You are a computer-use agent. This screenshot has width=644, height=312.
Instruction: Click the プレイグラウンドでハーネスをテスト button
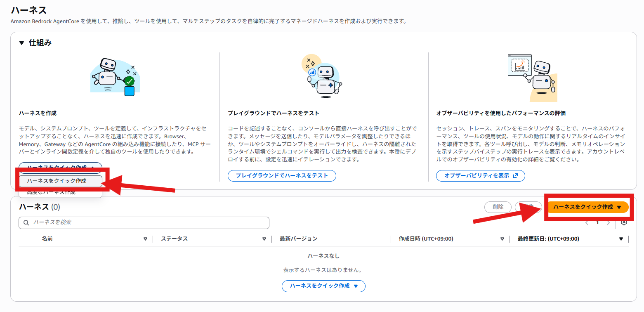[282, 176]
